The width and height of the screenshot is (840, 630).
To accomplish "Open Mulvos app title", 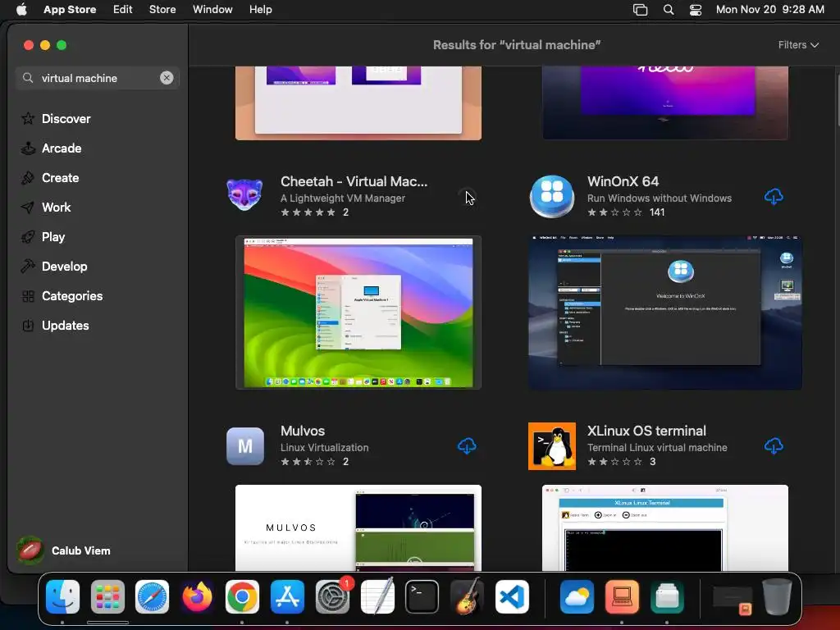I will pyautogui.click(x=302, y=431).
